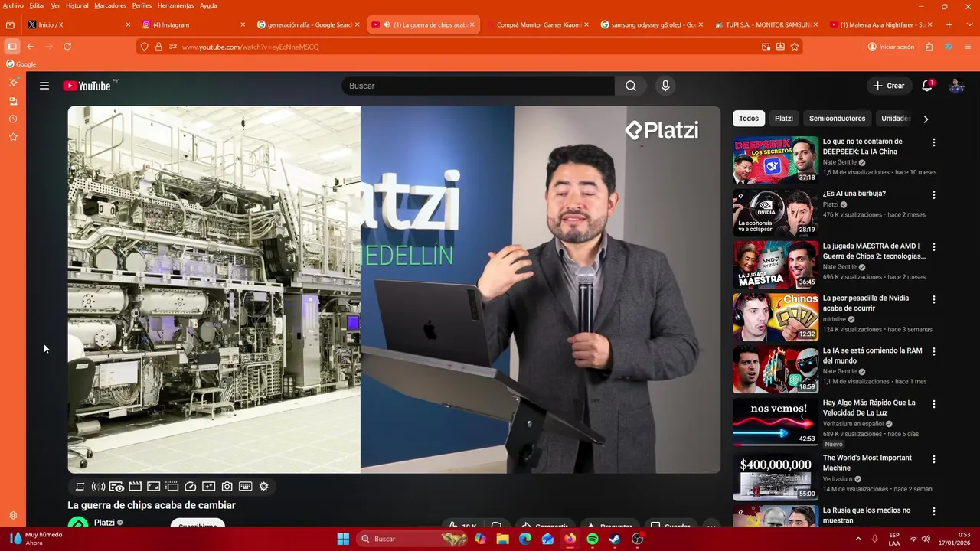Open options for 'Velocidad De La Luz' video

(933, 404)
